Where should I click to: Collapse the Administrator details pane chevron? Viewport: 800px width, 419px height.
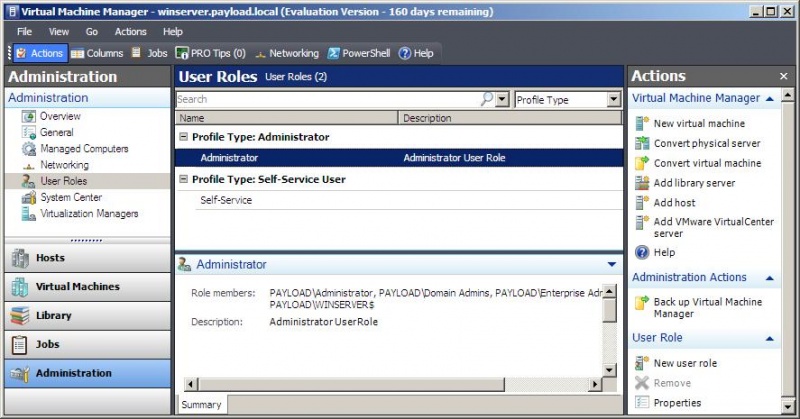click(x=611, y=265)
